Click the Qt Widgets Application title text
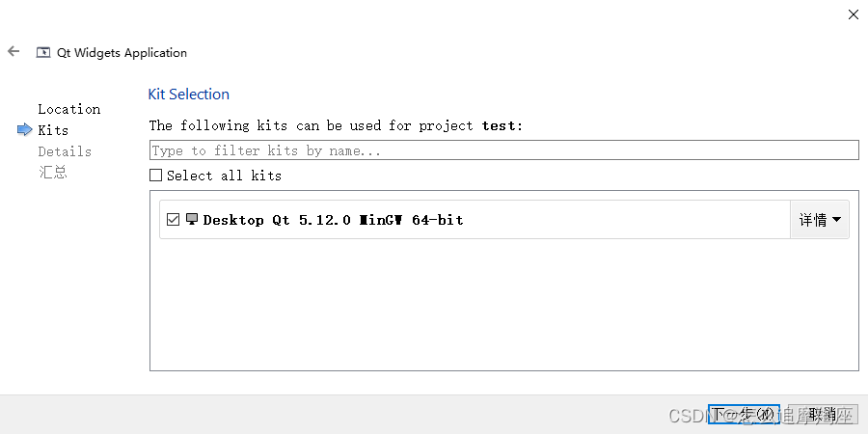868x434 pixels. click(x=122, y=53)
